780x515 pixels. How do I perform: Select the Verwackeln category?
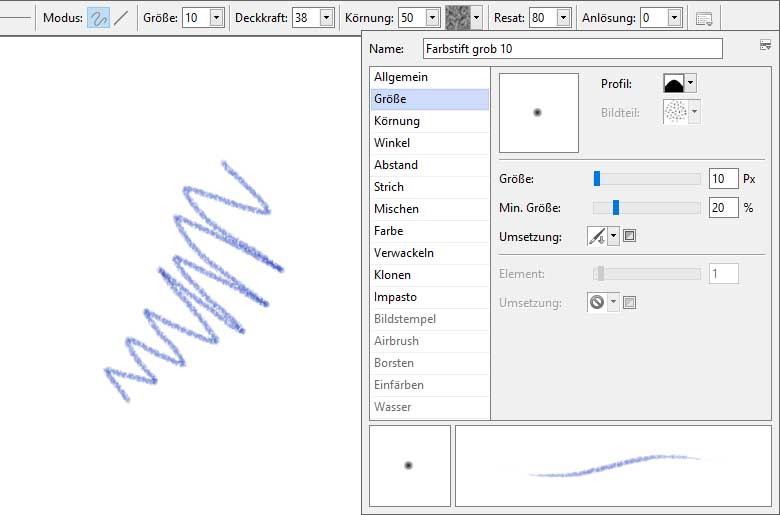[430, 253]
